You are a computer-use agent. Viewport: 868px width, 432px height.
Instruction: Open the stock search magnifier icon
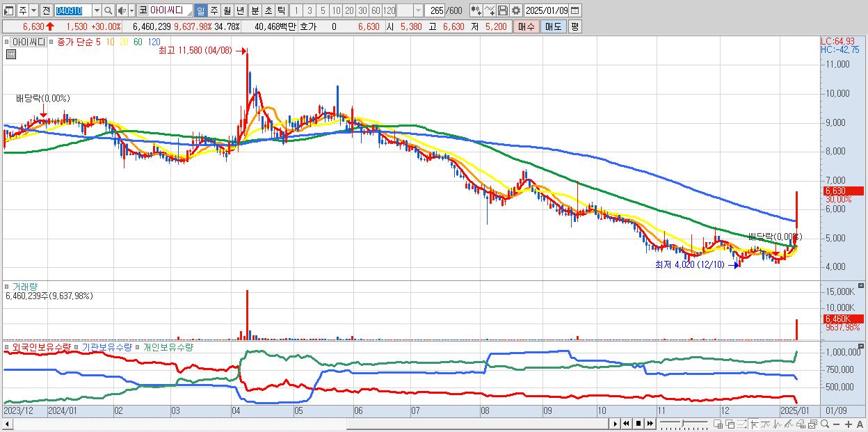pos(108,10)
